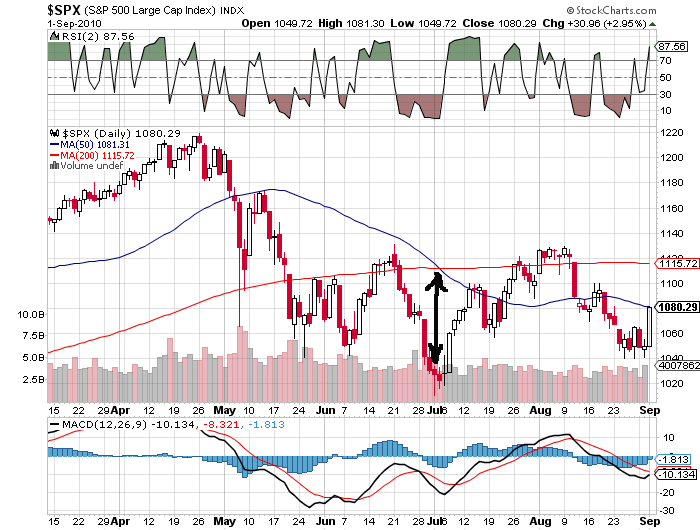Click the 10.0B volume axis label
This screenshot has width=700, height=530.
(31, 314)
